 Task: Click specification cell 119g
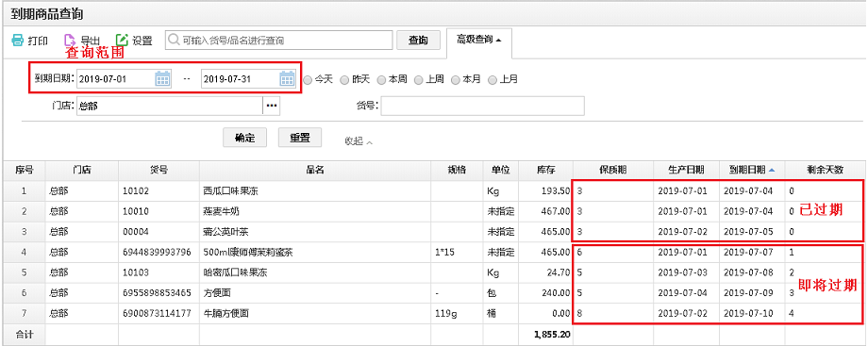tap(444, 313)
